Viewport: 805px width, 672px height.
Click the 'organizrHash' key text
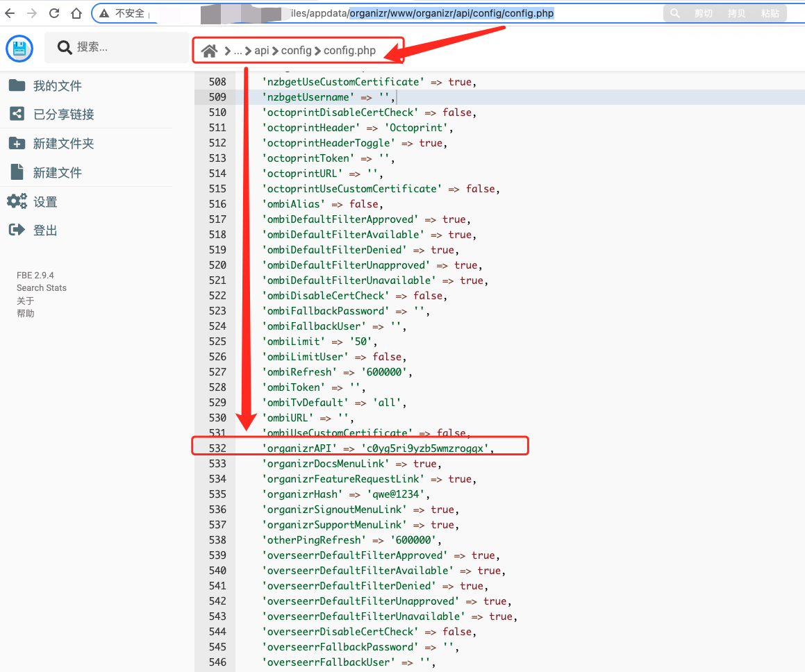pyautogui.click(x=302, y=494)
